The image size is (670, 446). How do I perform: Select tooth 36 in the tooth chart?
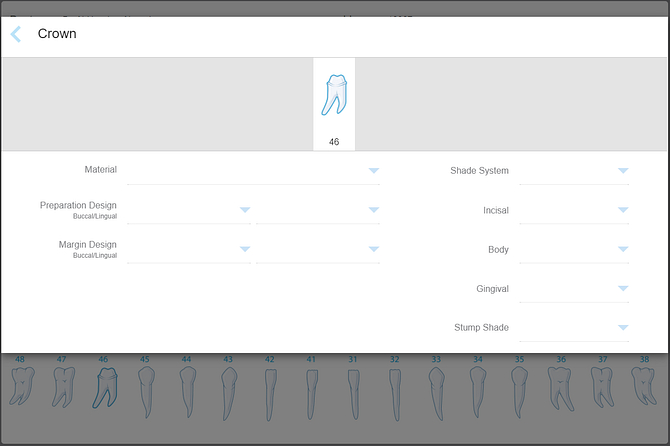pos(560,386)
